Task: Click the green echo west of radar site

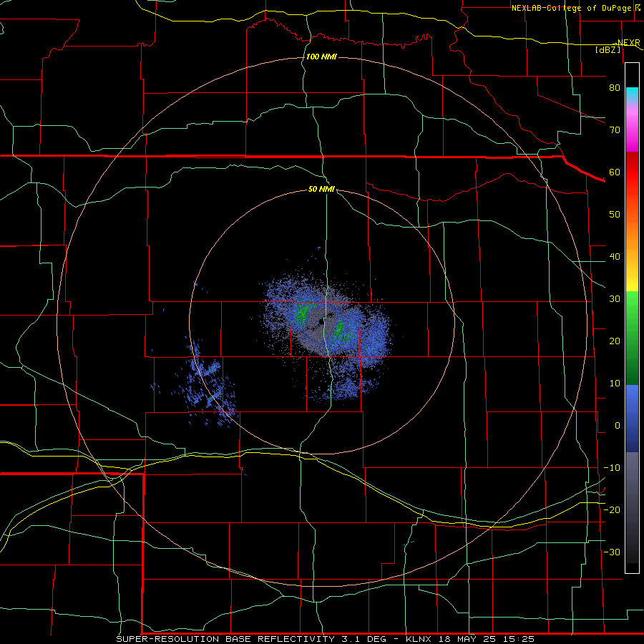Action: pyautogui.click(x=301, y=314)
